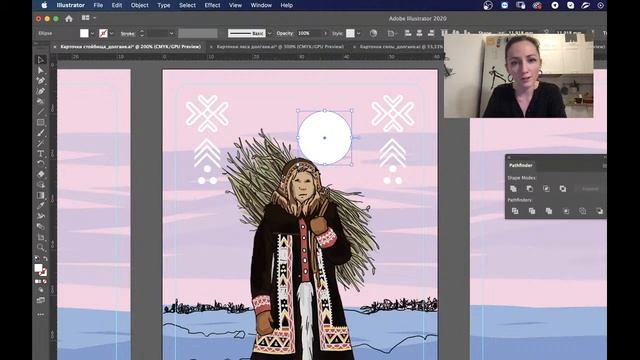The width and height of the screenshot is (640, 360).
Task: Open the stroke color dropdown arrow
Action: coord(111,33)
